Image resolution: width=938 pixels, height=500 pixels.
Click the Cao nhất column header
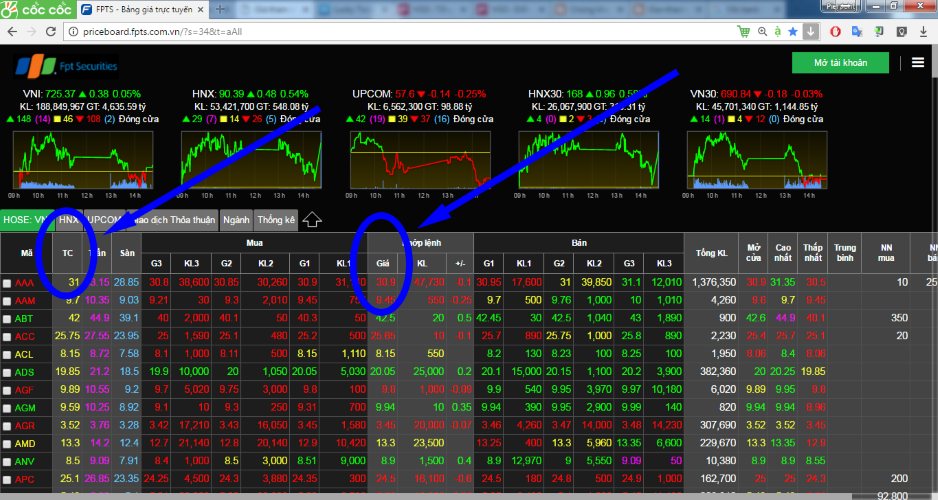[783, 253]
